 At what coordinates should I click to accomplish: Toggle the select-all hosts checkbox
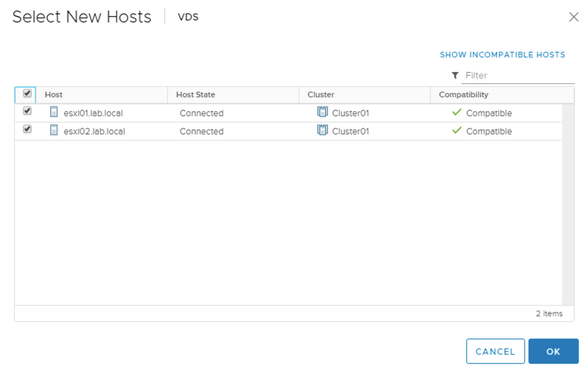(27, 93)
